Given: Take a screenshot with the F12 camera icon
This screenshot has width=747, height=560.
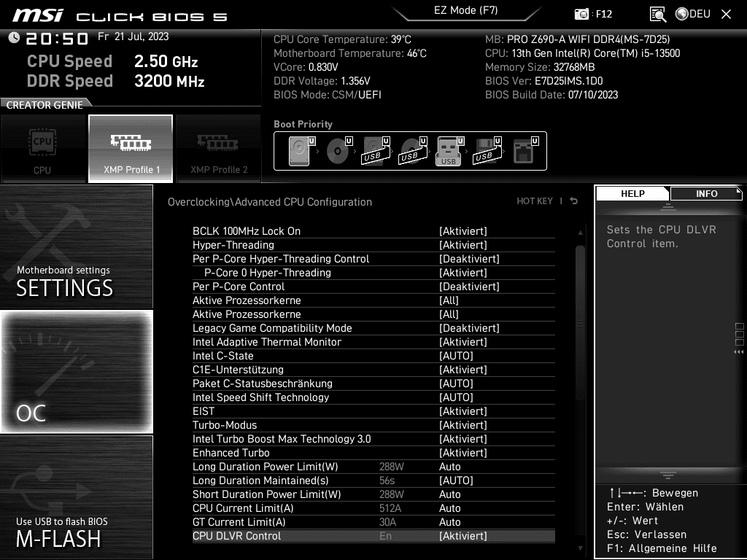Looking at the screenshot, I should [x=581, y=14].
